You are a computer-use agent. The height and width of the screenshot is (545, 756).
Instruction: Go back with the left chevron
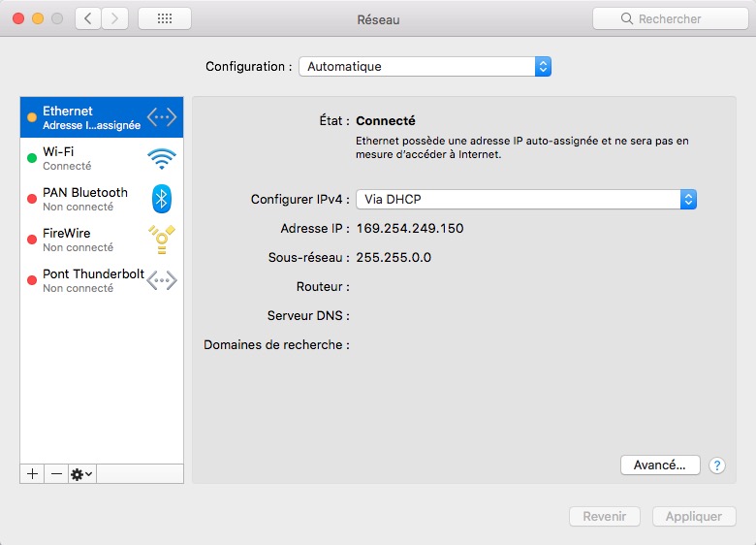(88, 18)
